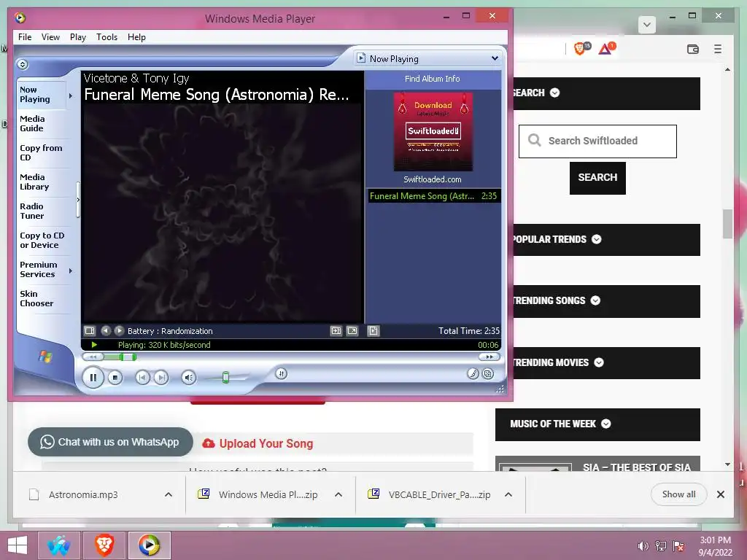
Task: Click the Swiftloaded album art thumbnail
Action: (433, 132)
